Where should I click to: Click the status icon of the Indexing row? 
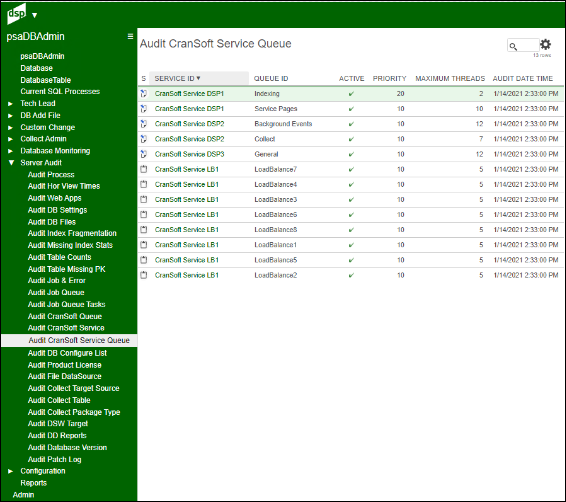(144, 93)
